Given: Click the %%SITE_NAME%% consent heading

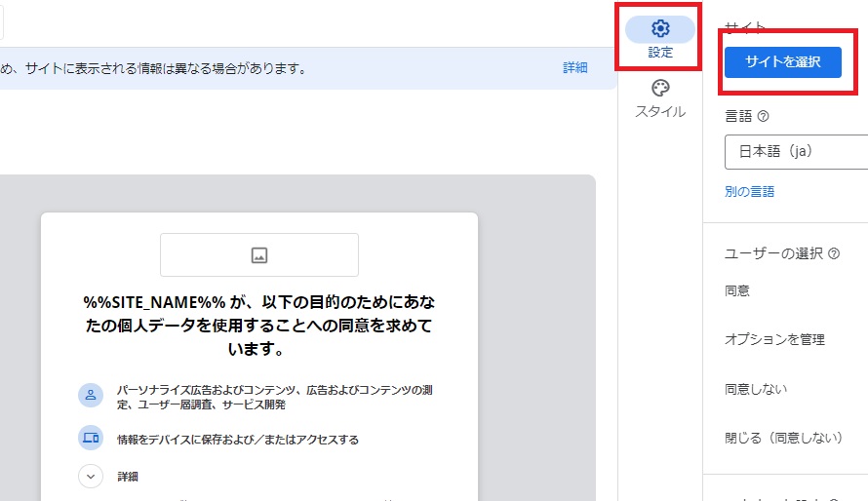Looking at the screenshot, I should point(258,325).
